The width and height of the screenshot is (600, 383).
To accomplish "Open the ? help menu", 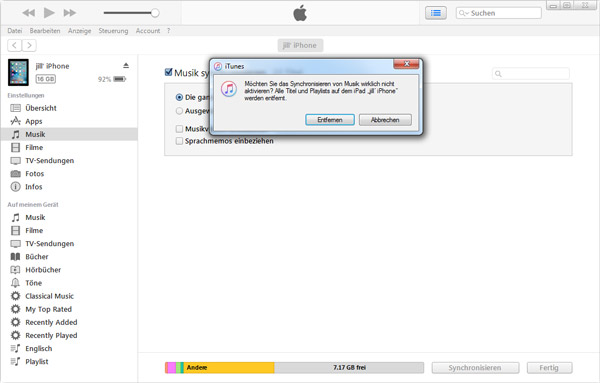I will click(x=168, y=31).
